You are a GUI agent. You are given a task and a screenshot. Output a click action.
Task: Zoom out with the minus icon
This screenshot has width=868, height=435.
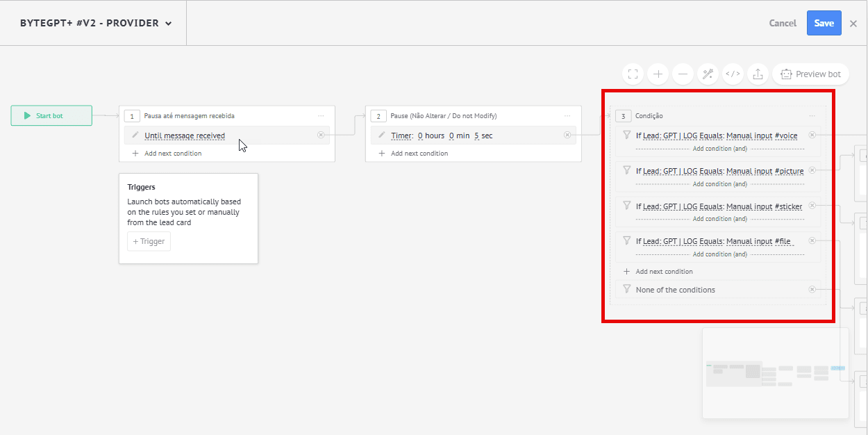683,74
